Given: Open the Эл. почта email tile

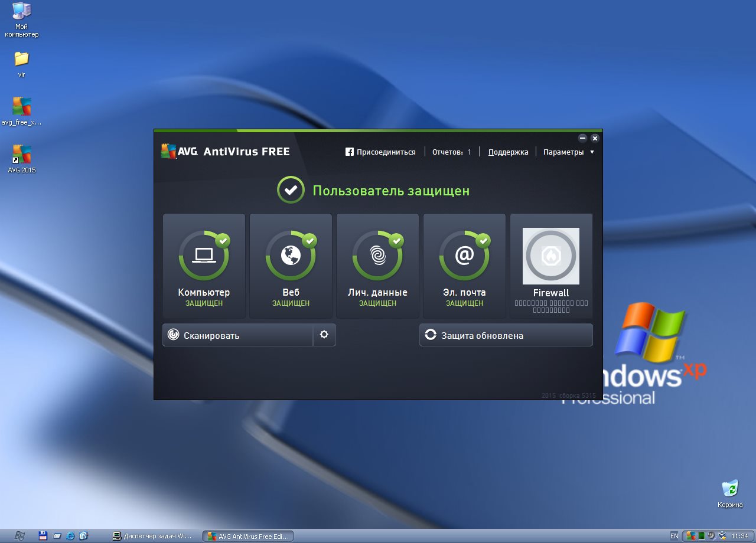Looking at the screenshot, I should click(464, 266).
